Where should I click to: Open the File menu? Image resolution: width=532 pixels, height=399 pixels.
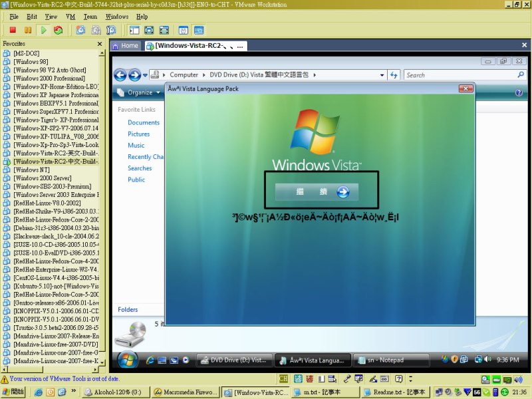[14, 17]
